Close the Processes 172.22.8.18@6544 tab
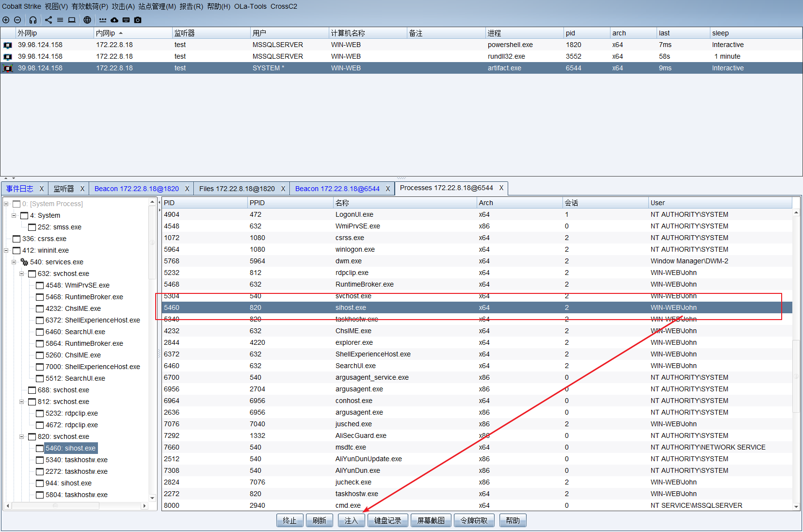This screenshot has width=803, height=532. coord(501,188)
